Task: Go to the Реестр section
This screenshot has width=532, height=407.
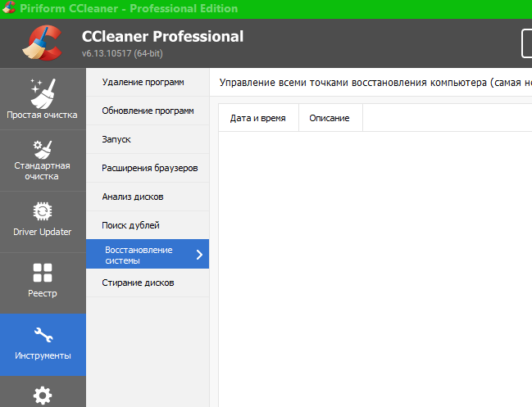Action: click(x=43, y=283)
